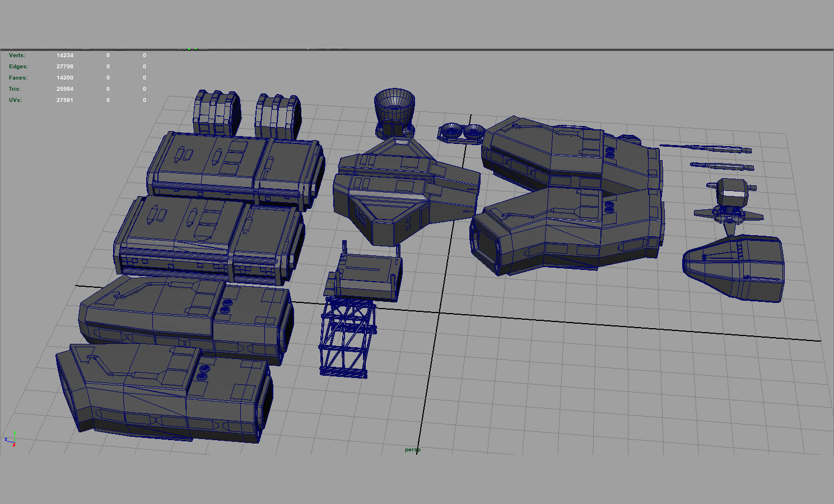This screenshot has height=504, width=834.
Task: Click the UVs label in the HUD
Action: click(x=15, y=100)
